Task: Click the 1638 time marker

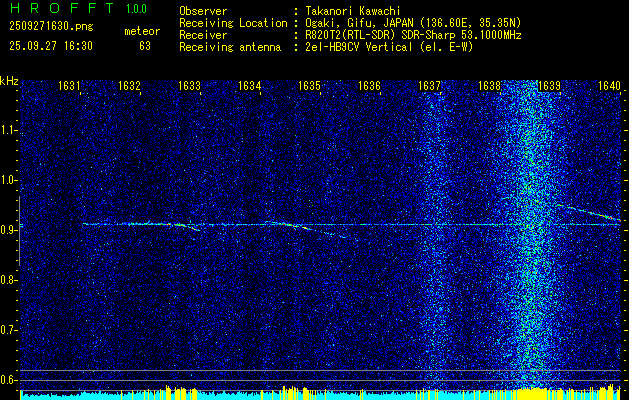Action: (x=489, y=85)
